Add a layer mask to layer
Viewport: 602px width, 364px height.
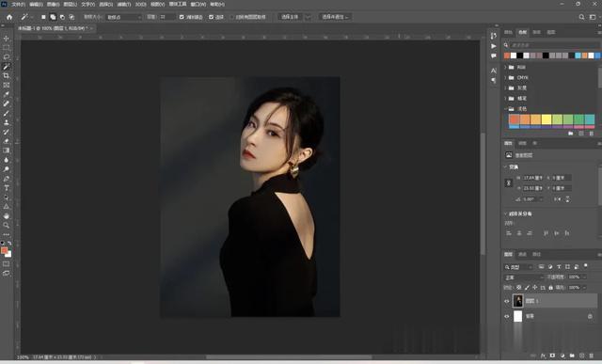point(552,356)
